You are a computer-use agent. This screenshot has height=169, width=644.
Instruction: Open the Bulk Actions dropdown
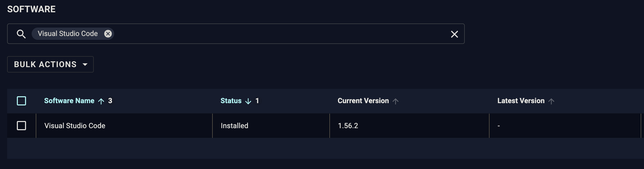50,64
